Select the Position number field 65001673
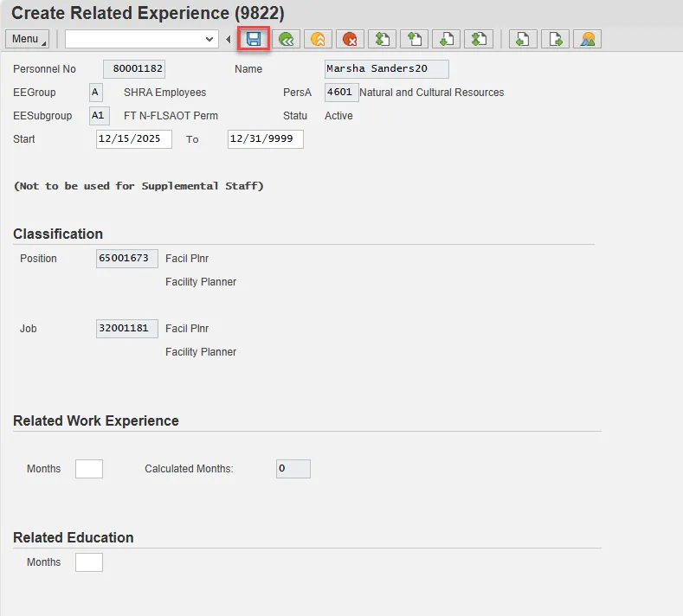Image resolution: width=683 pixels, height=616 pixels. coord(127,259)
